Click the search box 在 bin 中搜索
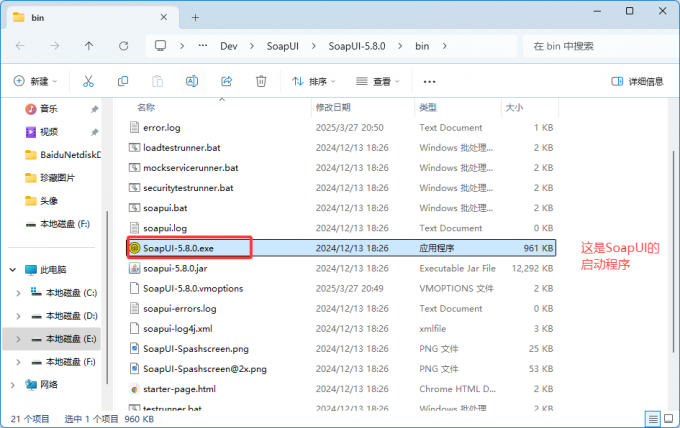680x428 pixels. (601, 46)
